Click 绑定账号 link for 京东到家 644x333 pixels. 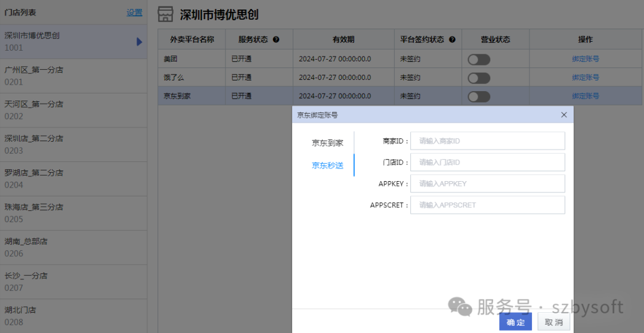(x=586, y=96)
